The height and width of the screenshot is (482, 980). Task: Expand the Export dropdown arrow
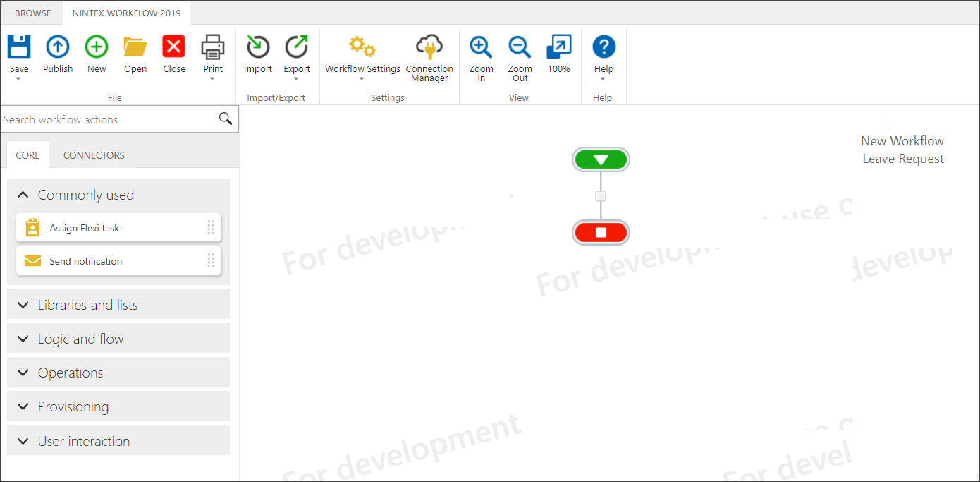pos(297,78)
